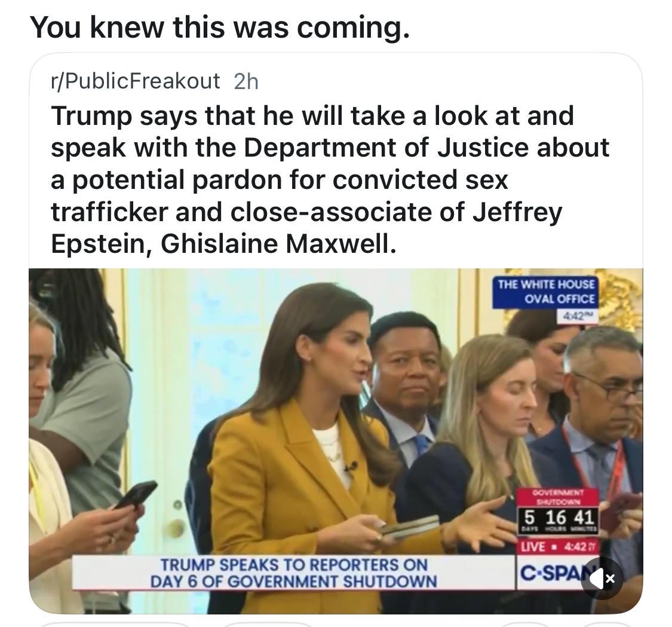Click 'The White House Oval Office' location label
This screenshot has height=627, width=672.
tap(545, 292)
